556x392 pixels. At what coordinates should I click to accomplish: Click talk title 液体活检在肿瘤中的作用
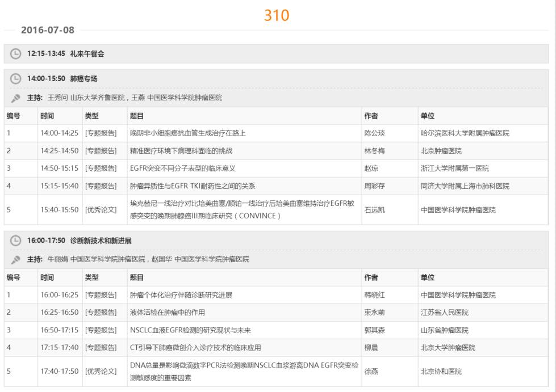168,313
